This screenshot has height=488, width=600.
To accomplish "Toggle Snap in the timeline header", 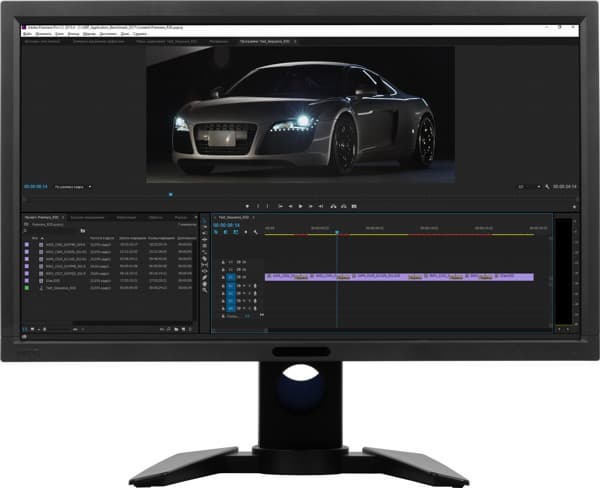I will point(226,232).
